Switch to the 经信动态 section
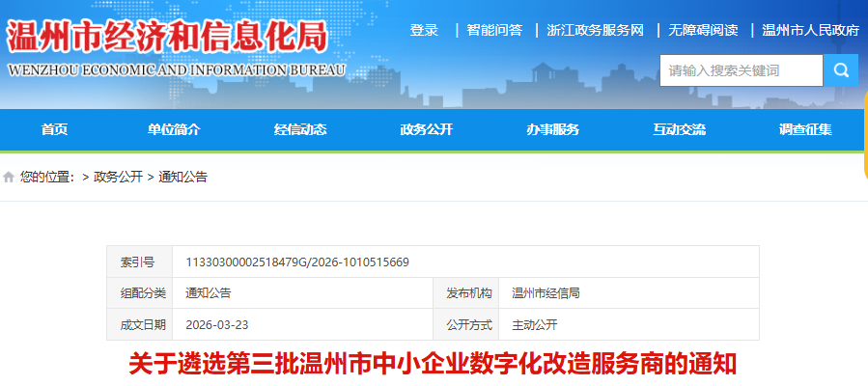 (x=300, y=130)
